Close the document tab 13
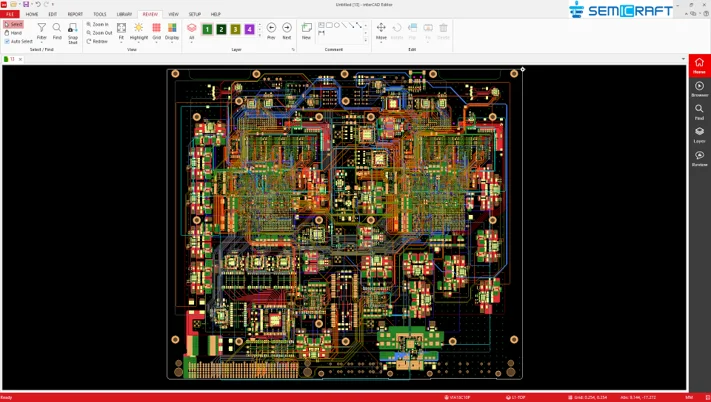This screenshot has width=711, height=402. click(20, 59)
